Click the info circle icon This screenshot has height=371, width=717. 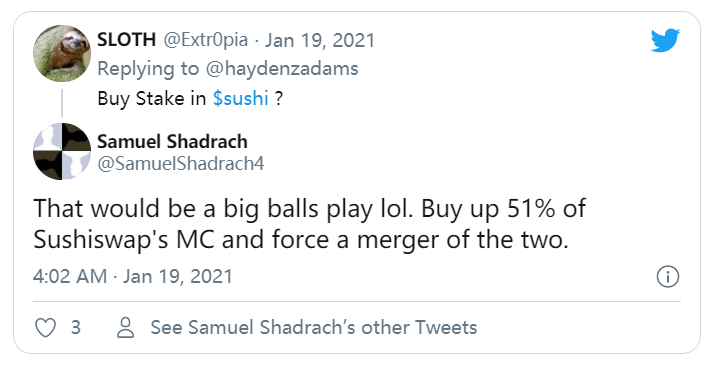[x=668, y=277]
